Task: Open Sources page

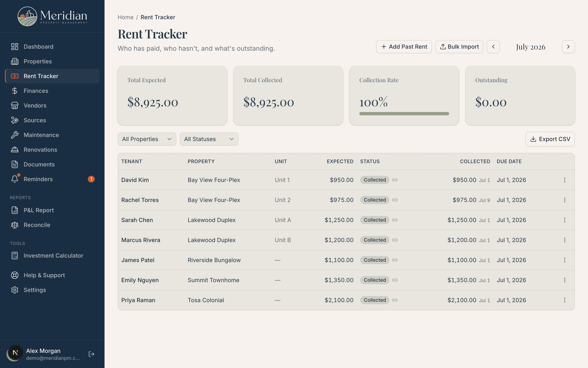Action: coord(52,120)
